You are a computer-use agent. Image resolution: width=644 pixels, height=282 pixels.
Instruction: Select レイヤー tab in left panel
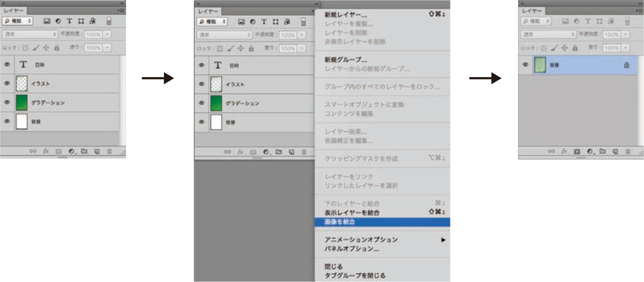pyautogui.click(x=13, y=10)
